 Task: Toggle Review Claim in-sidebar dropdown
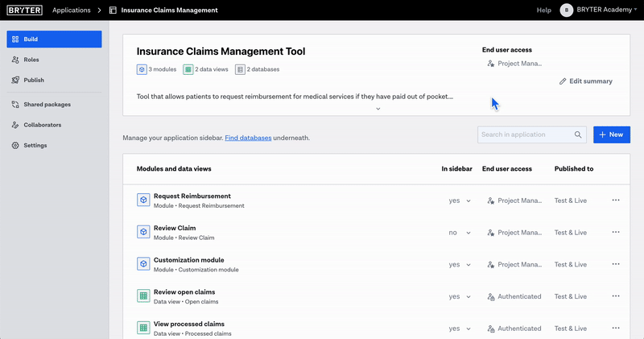click(460, 233)
